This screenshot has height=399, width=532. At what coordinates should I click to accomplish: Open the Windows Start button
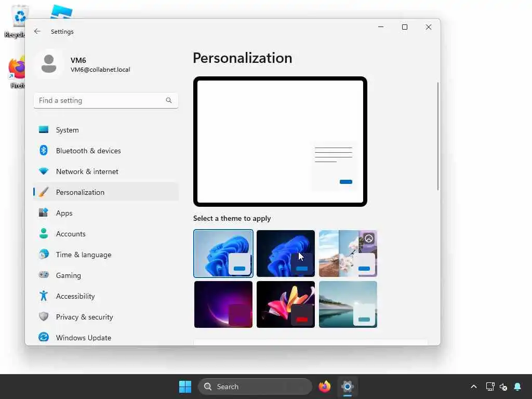pos(185,387)
